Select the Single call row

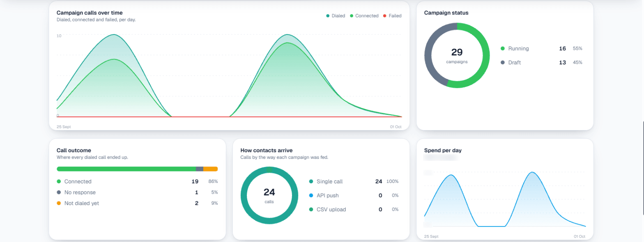pyautogui.click(x=354, y=181)
